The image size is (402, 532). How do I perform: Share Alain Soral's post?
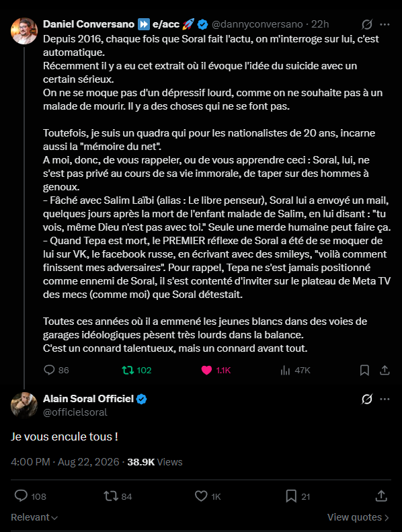click(x=381, y=496)
